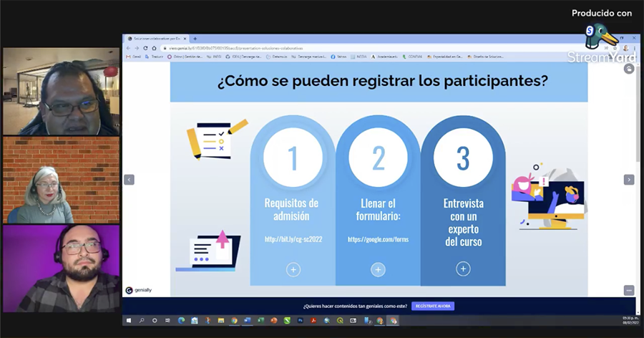Viewport: 644px width, 338px height.
Task: Launch Microsoft Edge from the taskbar
Action: click(181, 320)
